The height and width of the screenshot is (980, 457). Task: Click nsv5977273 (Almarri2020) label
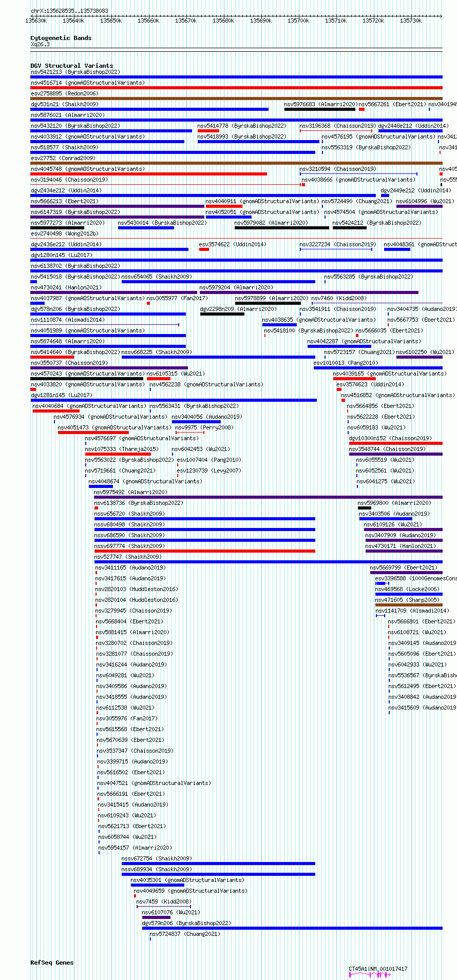[x=67, y=223]
